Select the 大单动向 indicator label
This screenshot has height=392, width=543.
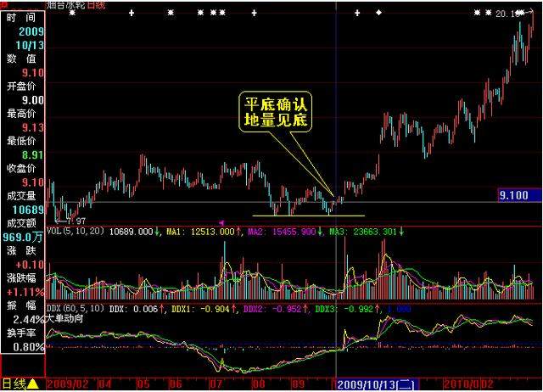pos(64,318)
